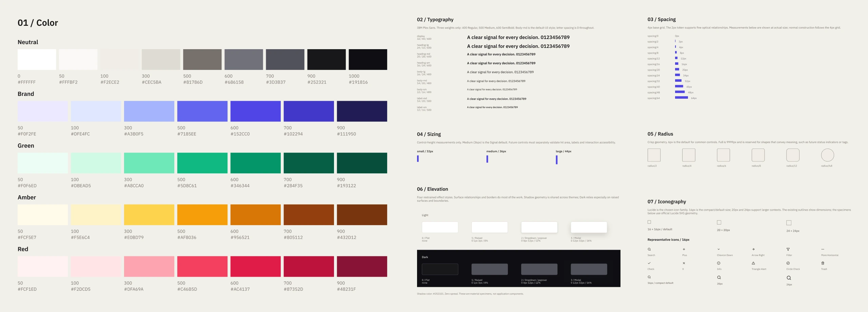Click the Light '3 / Modal' elevation card
This screenshot has width=868, height=312.
tap(589, 227)
